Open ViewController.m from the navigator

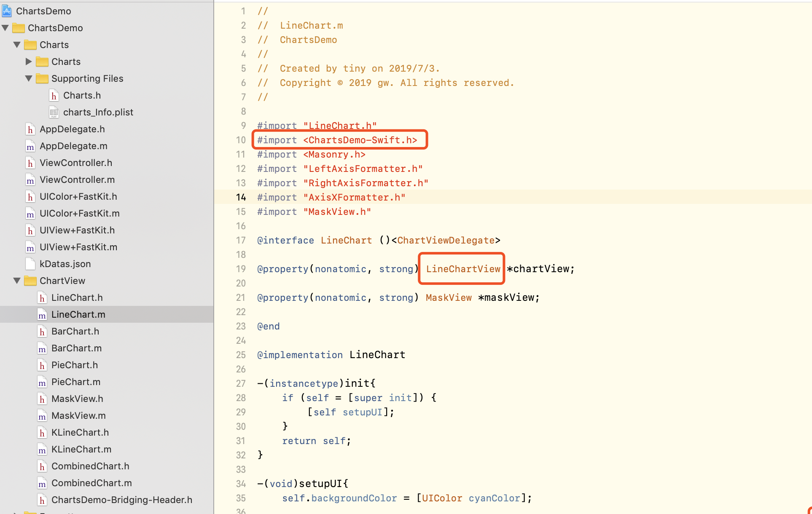(77, 180)
